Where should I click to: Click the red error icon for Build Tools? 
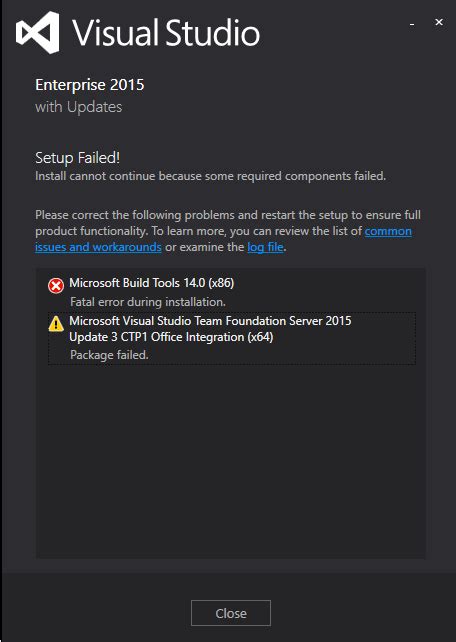[x=56, y=285]
